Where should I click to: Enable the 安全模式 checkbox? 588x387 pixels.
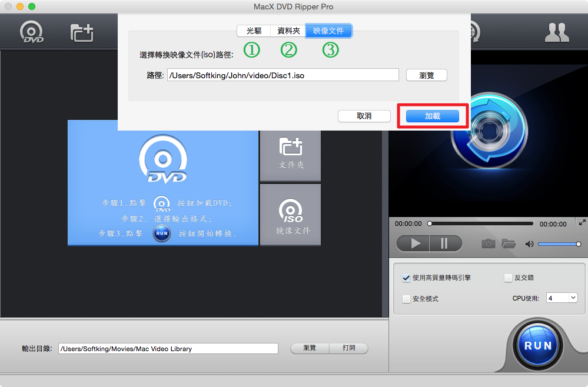406,299
